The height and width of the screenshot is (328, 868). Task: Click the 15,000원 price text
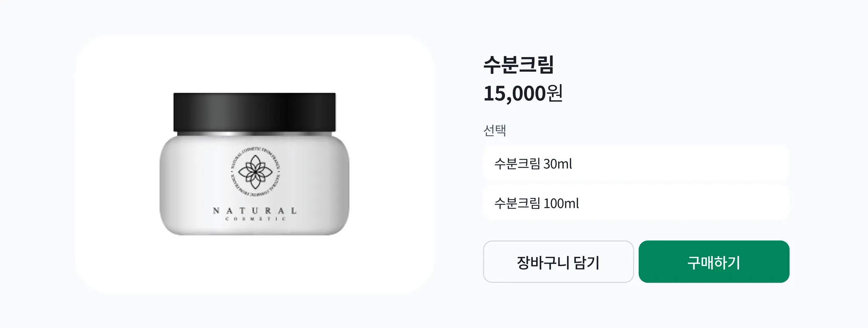[x=523, y=93]
